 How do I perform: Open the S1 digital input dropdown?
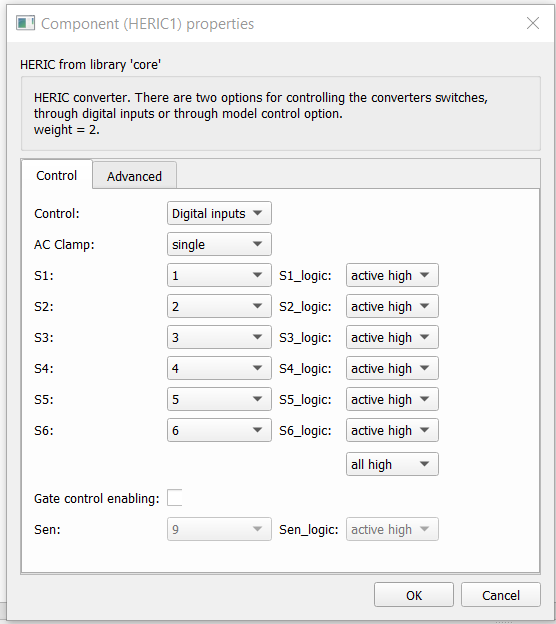[219, 275]
